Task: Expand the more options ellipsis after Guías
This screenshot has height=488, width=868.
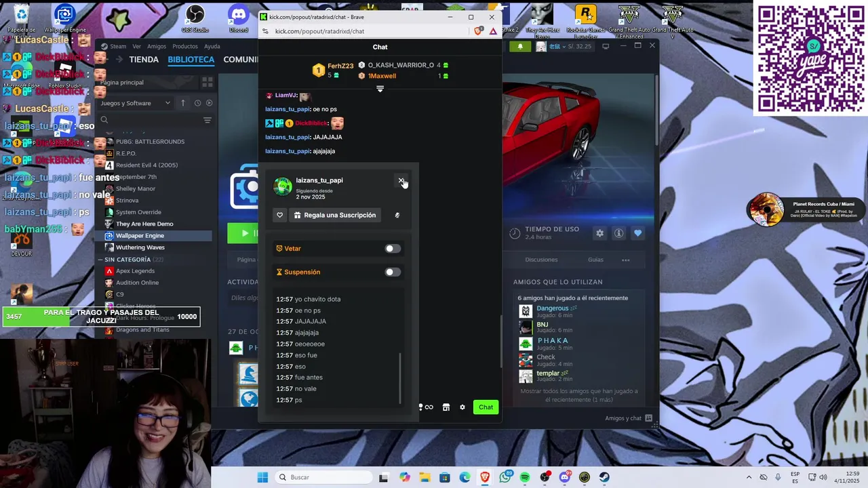Action: [625, 260]
